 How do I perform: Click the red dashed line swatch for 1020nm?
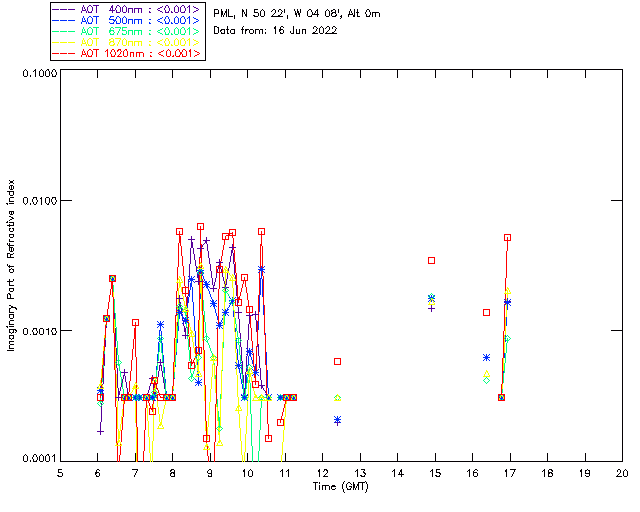(x=65, y=53)
